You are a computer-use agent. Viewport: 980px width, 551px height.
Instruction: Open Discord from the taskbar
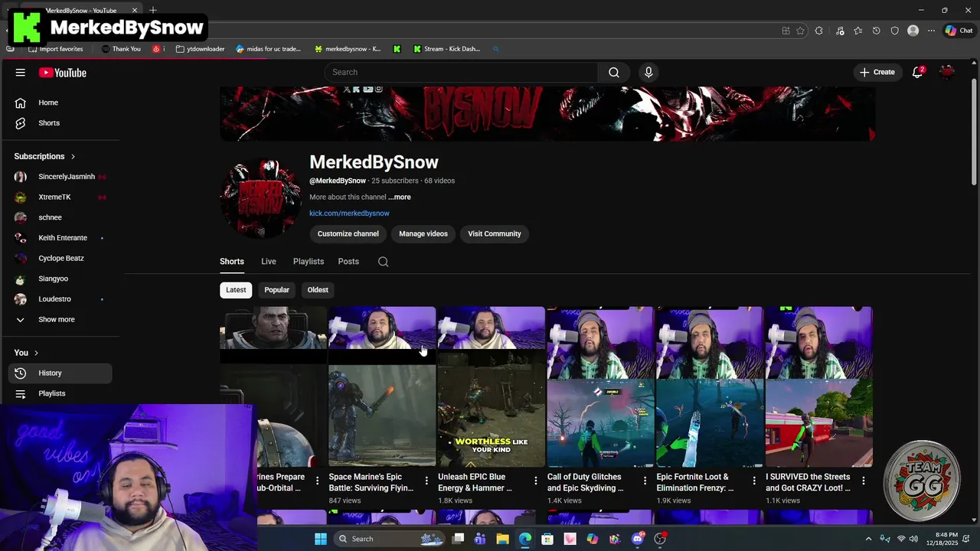(638, 539)
